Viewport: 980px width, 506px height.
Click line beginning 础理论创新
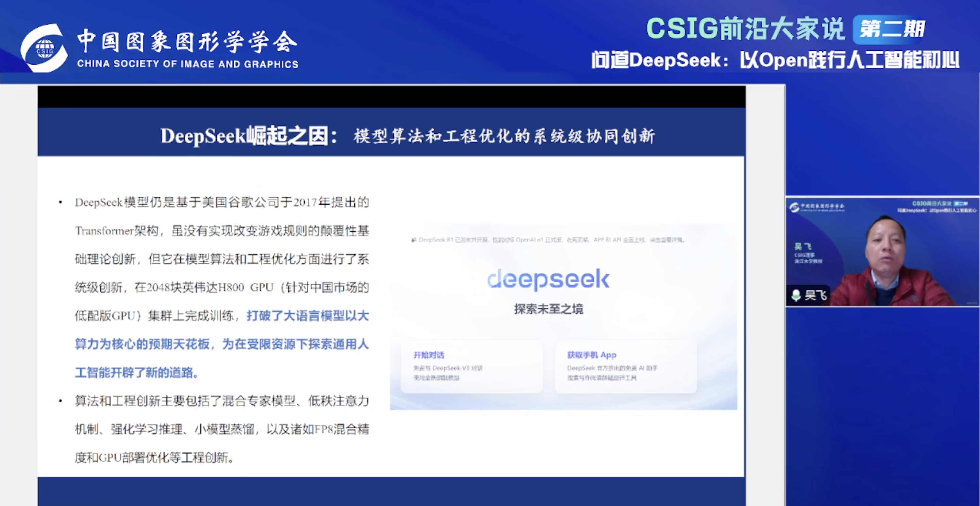click(222, 259)
